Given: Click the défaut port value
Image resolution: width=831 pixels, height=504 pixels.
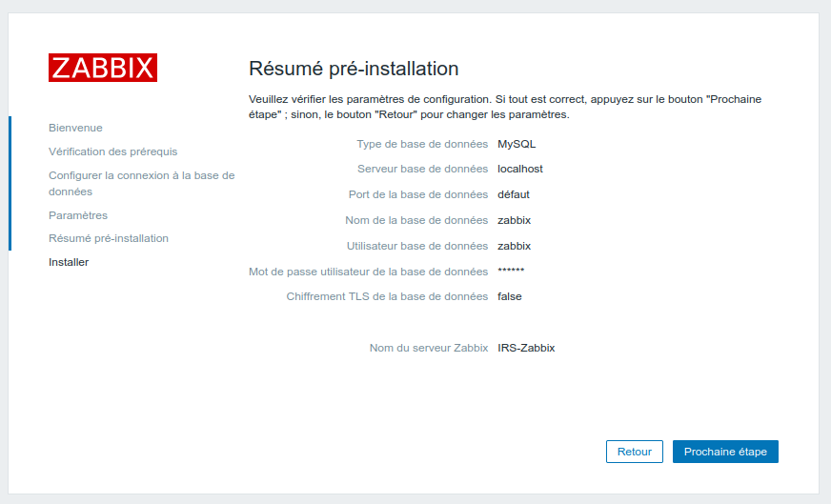Looking at the screenshot, I should click(x=513, y=194).
